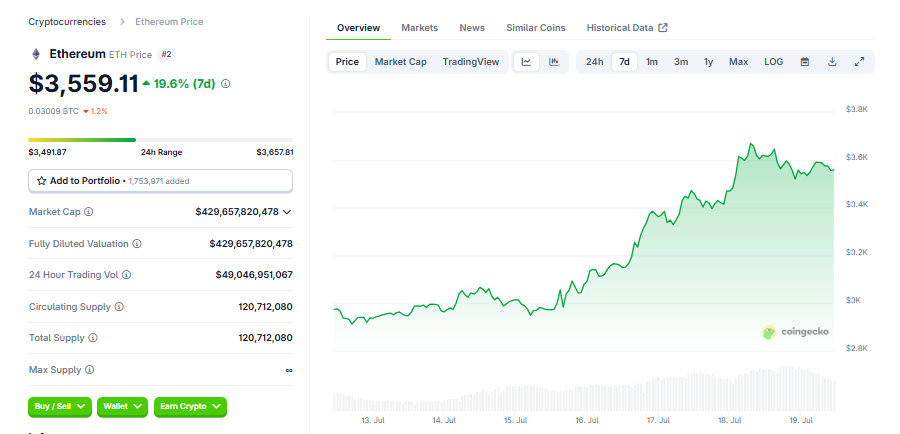Screen dimensions: 900x434
Task: Click volume bars near 17. Jul
Action: pos(659,394)
